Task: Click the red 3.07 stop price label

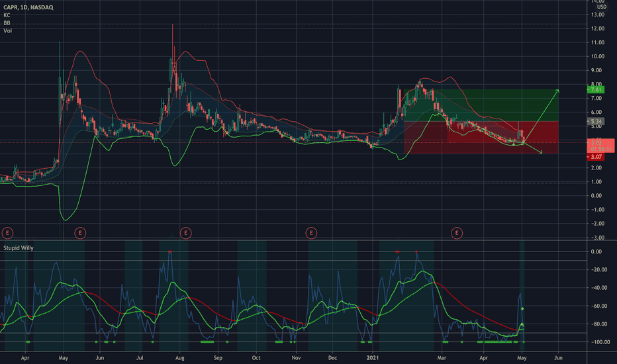Action: click(x=596, y=157)
